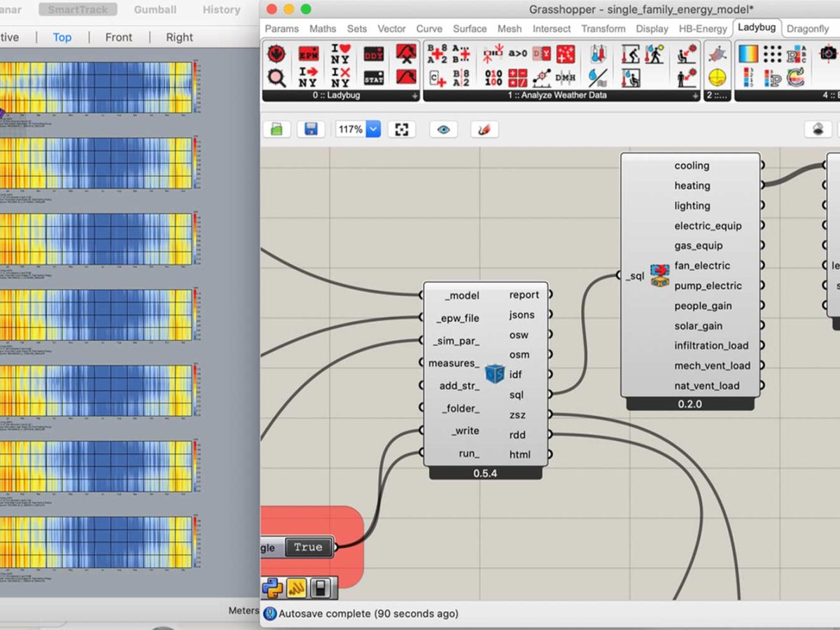Click the I arrow NY icon
Viewport: 840px width, 630px height.
coord(307,78)
